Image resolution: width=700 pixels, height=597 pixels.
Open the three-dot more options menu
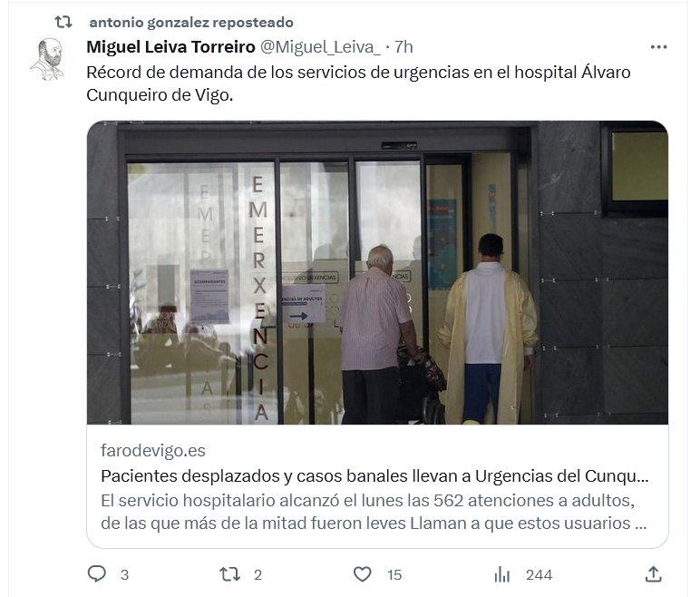pyautogui.click(x=658, y=47)
